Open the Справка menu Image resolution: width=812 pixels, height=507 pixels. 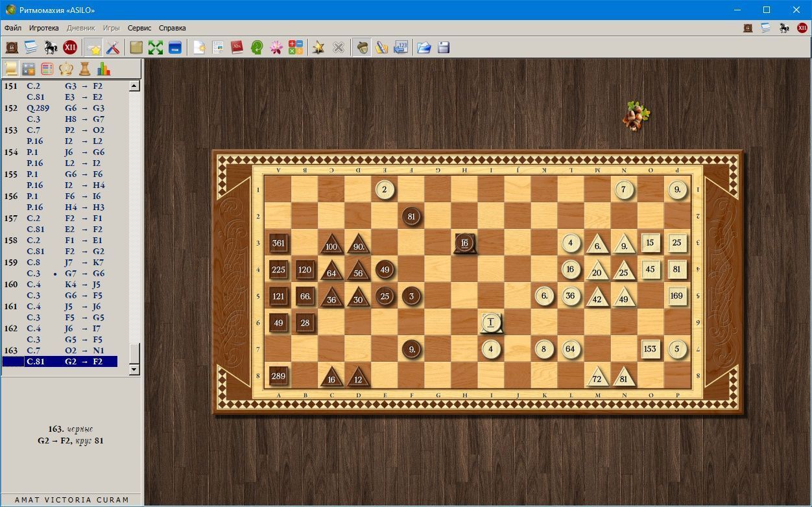172,28
